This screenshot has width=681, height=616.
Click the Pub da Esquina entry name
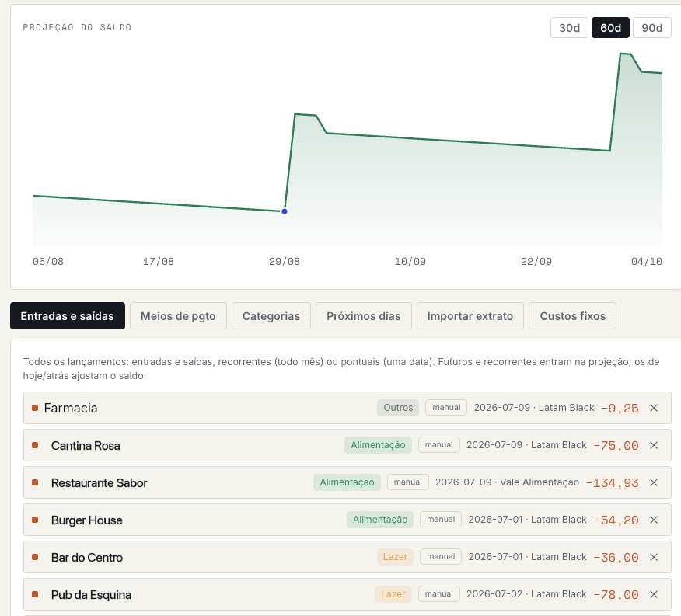[91, 595]
